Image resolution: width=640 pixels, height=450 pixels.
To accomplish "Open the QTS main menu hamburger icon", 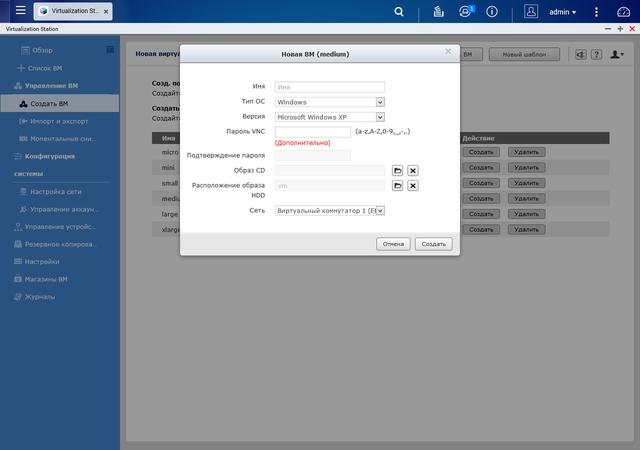I will pyautogui.click(x=20, y=11).
